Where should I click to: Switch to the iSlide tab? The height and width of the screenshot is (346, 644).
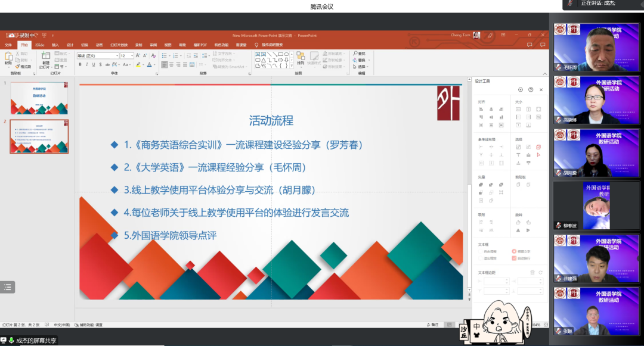(x=39, y=45)
